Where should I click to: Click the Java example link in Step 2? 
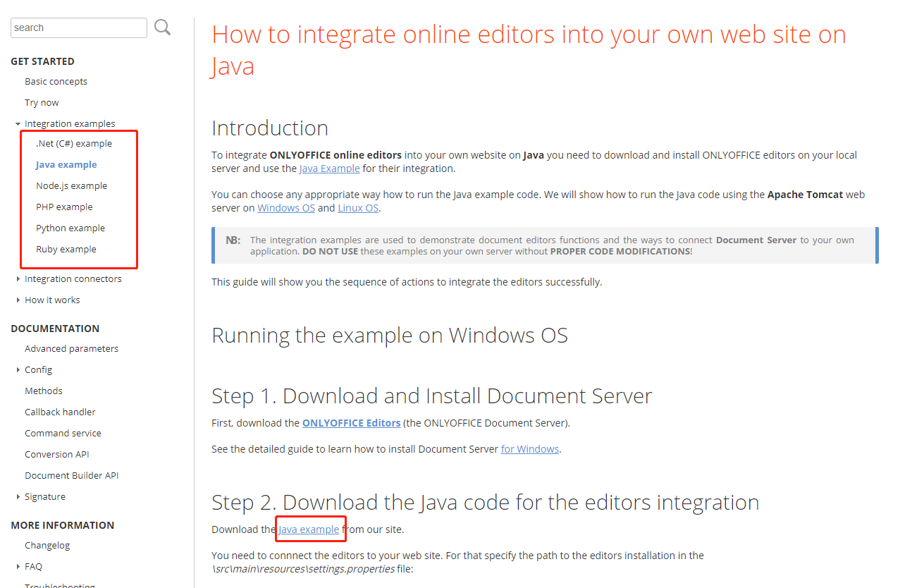tap(309, 529)
